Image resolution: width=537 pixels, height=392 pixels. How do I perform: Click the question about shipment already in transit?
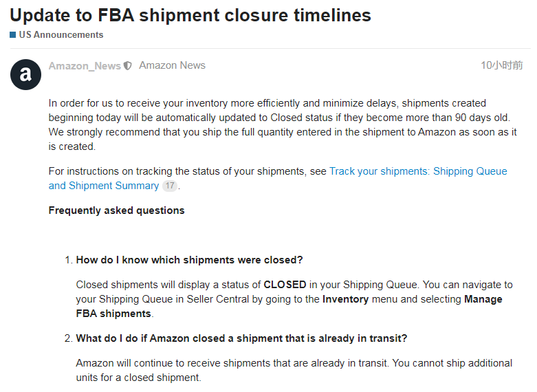(x=241, y=338)
